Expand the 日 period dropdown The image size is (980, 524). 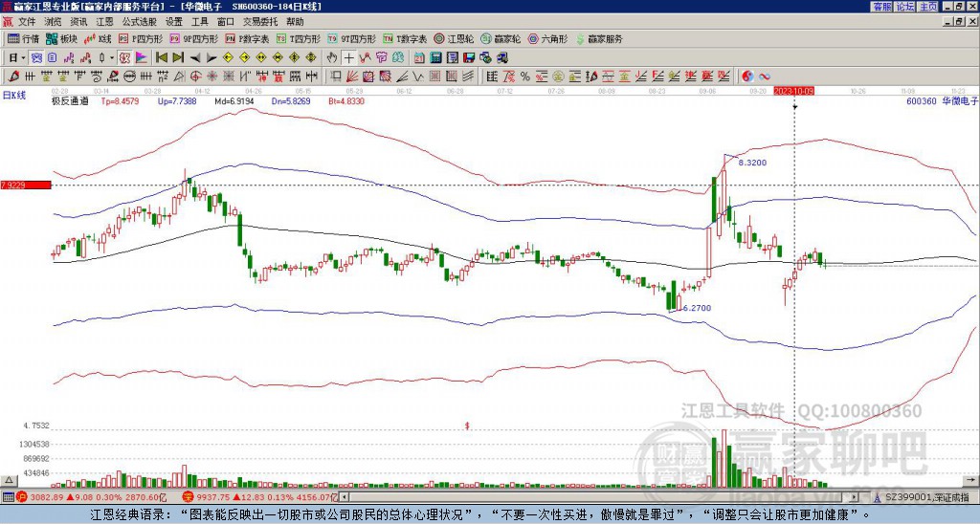(x=23, y=58)
